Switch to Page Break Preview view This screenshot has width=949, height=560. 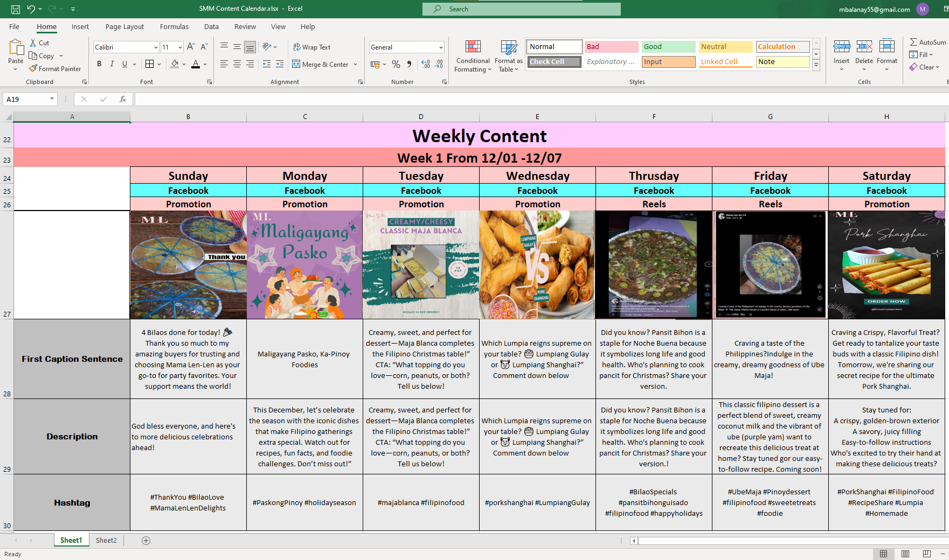coord(927,554)
